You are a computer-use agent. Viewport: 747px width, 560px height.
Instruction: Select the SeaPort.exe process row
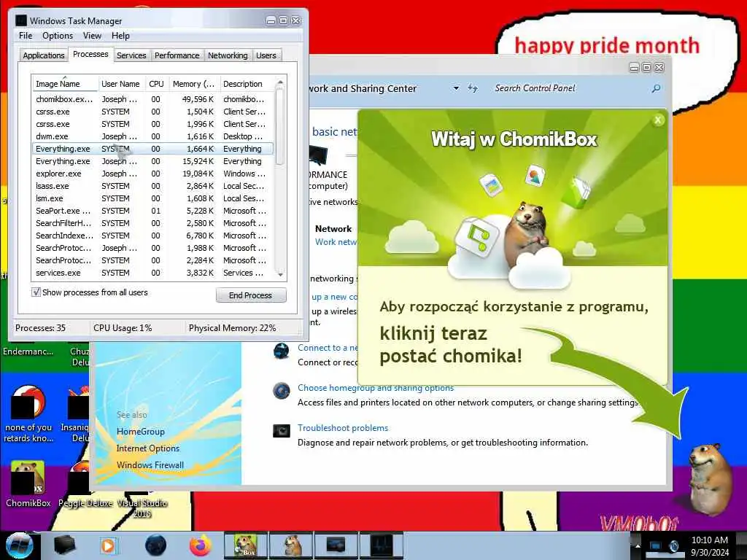[152, 211]
